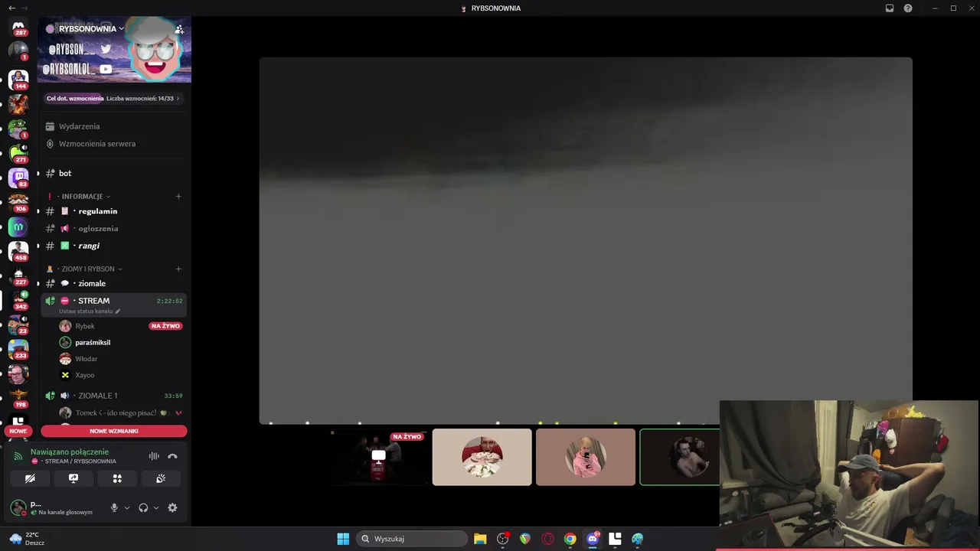Click the Wyszukaj taskbar search box
980x551 pixels.
tap(413, 539)
